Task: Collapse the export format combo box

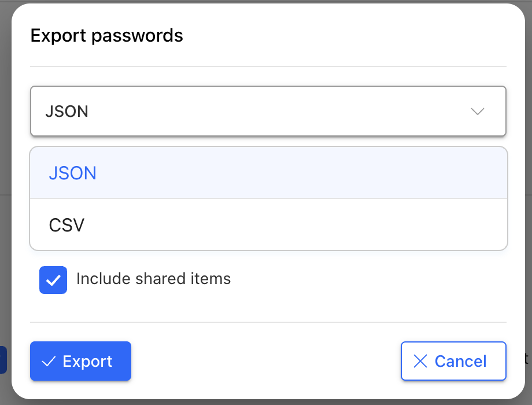Action: click(x=268, y=111)
